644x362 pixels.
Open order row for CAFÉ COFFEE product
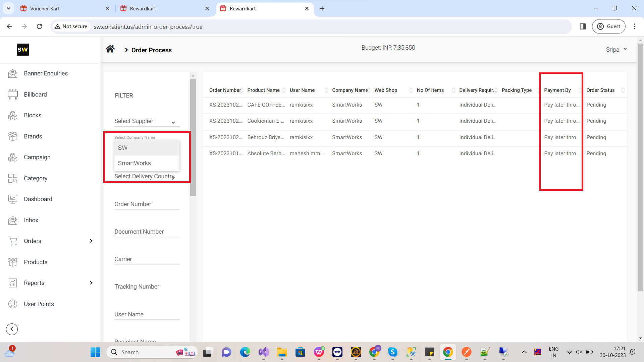click(x=415, y=105)
